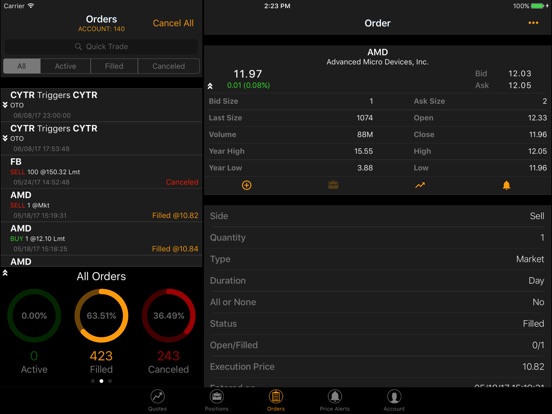Collapse the All Orders summary panel chevron
552x414 pixels.
pyautogui.click(x=5, y=273)
